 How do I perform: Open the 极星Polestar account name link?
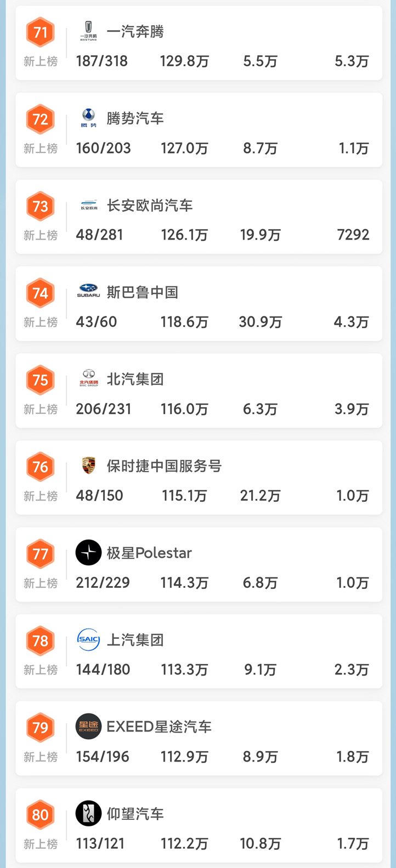149,553
